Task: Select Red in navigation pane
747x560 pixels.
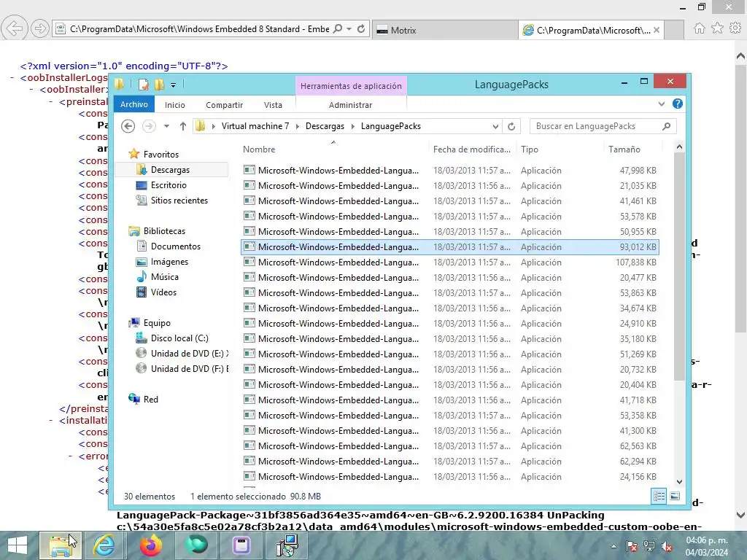Action: [x=150, y=399]
